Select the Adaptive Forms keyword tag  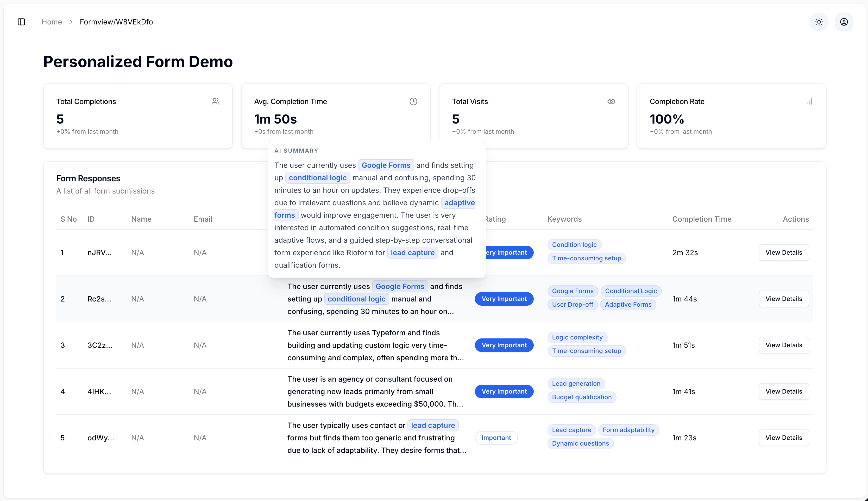[x=628, y=305]
